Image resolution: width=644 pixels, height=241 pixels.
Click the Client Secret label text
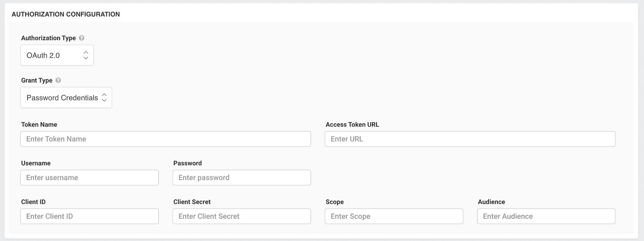[192, 202]
